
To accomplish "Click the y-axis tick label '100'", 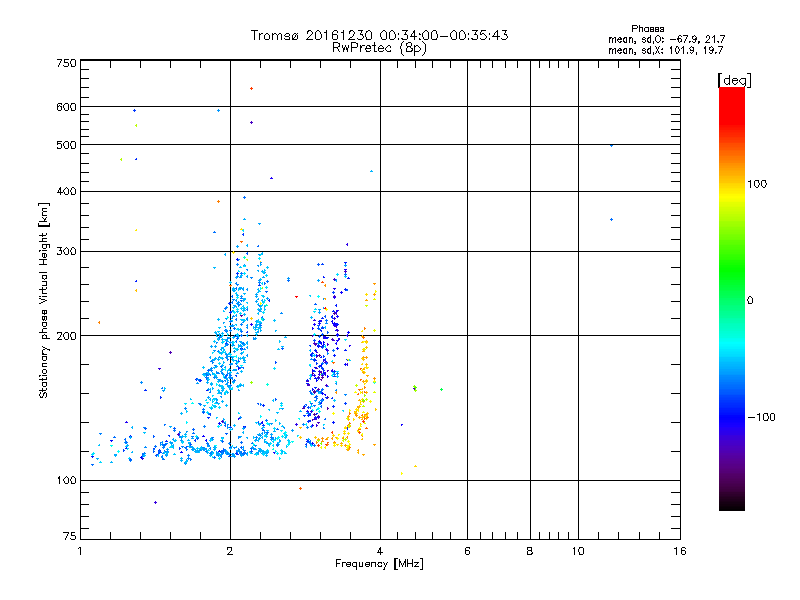I will coord(66,480).
